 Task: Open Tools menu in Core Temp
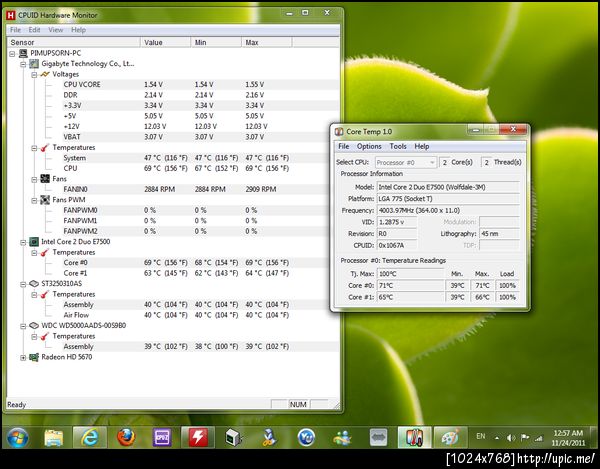(398, 147)
